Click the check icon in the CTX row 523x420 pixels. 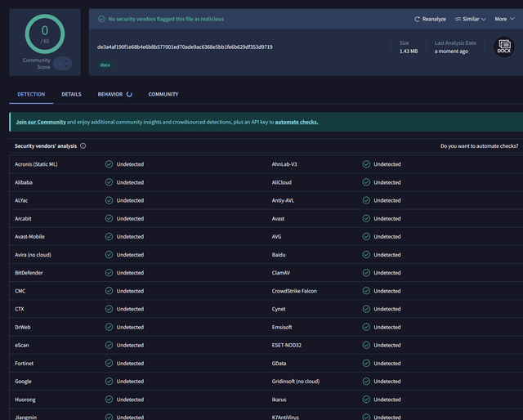(x=109, y=309)
